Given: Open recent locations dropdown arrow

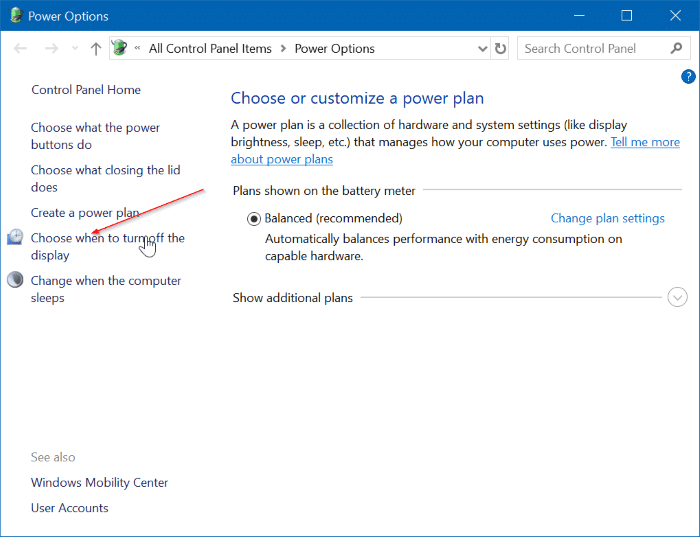Looking at the screenshot, I should coord(75,48).
